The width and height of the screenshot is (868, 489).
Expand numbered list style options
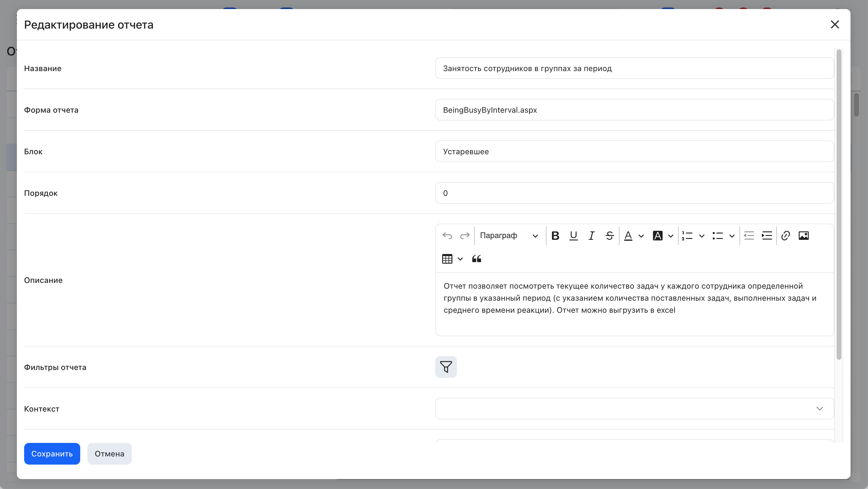[x=702, y=236]
